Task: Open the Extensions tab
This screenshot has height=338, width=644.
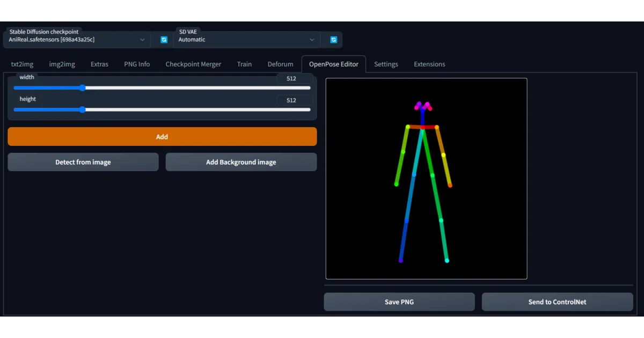Action: coord(429,64)
